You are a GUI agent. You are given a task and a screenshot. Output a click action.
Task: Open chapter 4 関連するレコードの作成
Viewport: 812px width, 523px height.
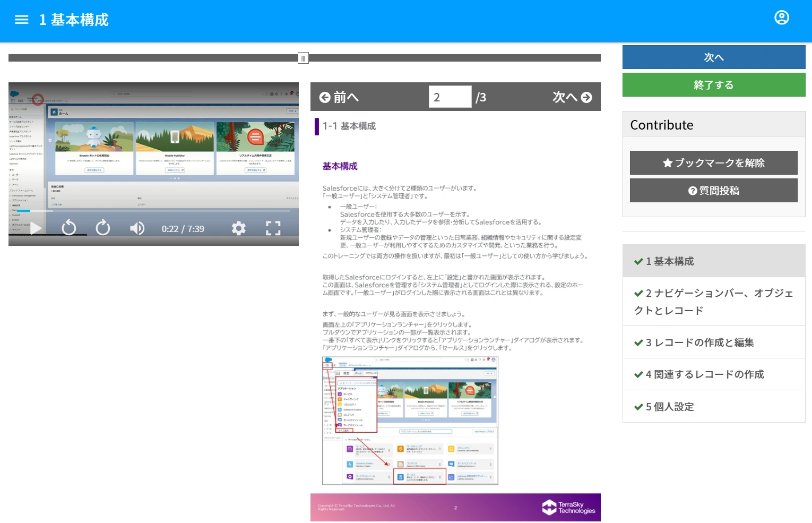(714, 374)
